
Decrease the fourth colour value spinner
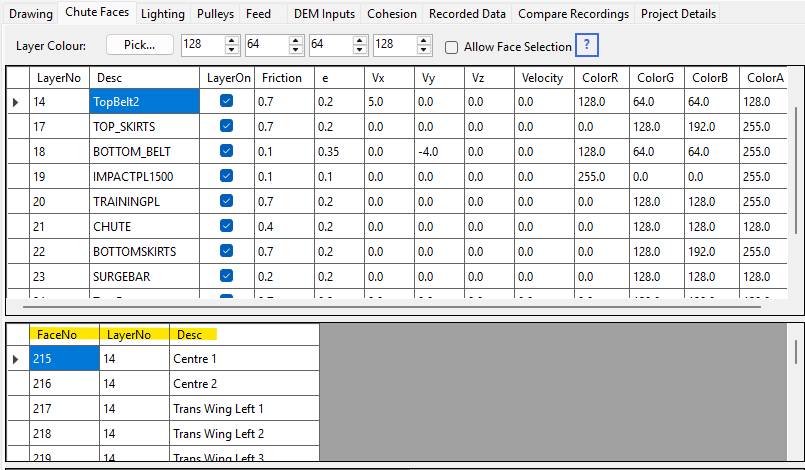coord(424,50)
